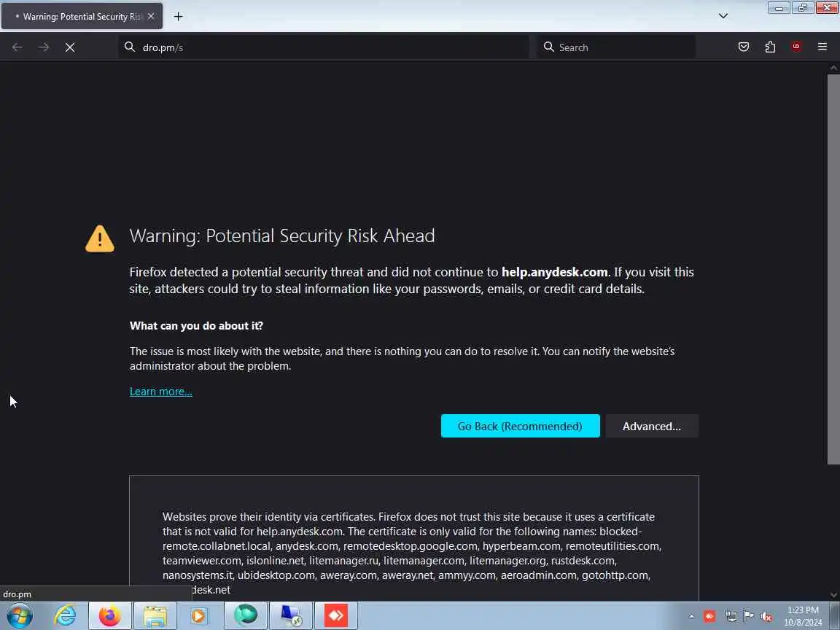The width and height of the screenshot is (840, 630).
Task: Click inside the Search box
Action: [x=616, y=47]
